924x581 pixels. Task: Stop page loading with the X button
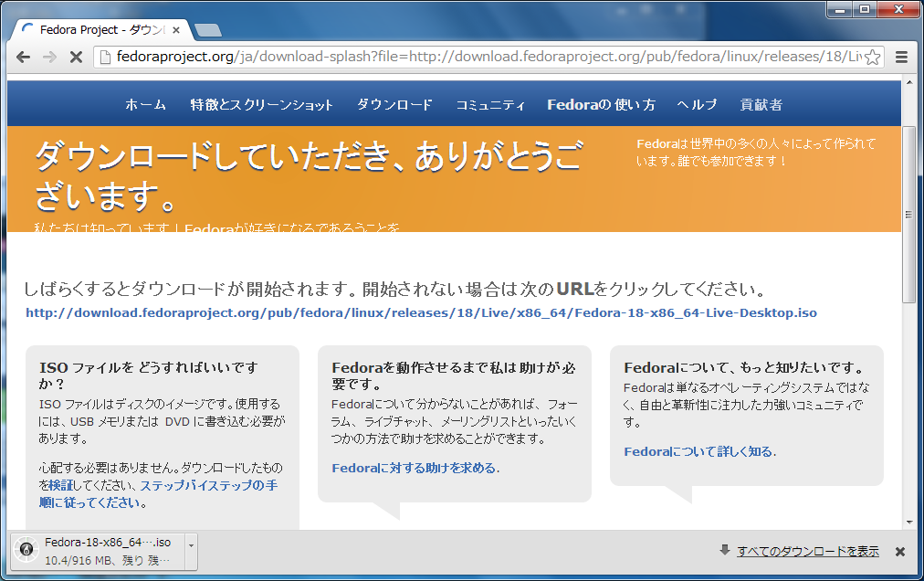click(76, 57)
